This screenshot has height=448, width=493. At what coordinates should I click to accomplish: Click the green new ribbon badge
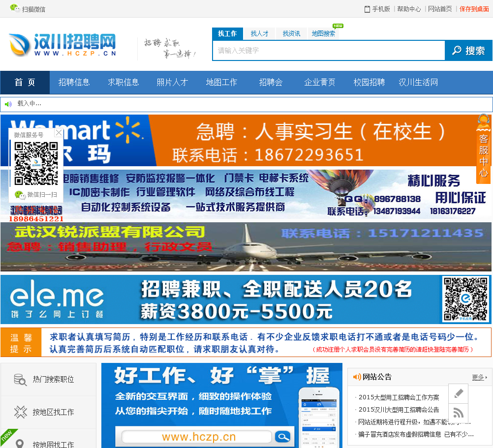click(7, 436)
